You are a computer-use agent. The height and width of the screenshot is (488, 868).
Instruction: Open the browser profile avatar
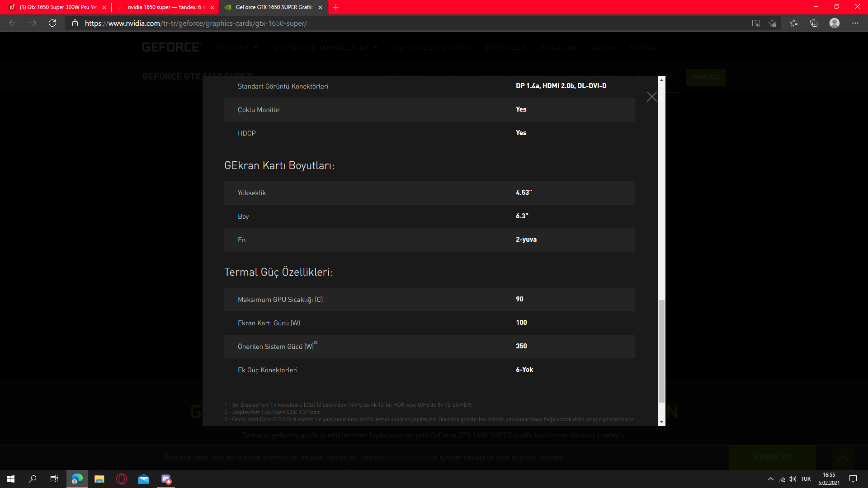pyautogui.click(x=835, y=23)
